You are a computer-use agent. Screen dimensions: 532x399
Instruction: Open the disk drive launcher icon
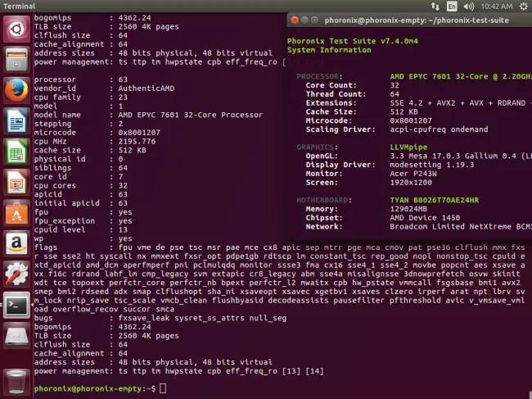click(x=16, y=335)
